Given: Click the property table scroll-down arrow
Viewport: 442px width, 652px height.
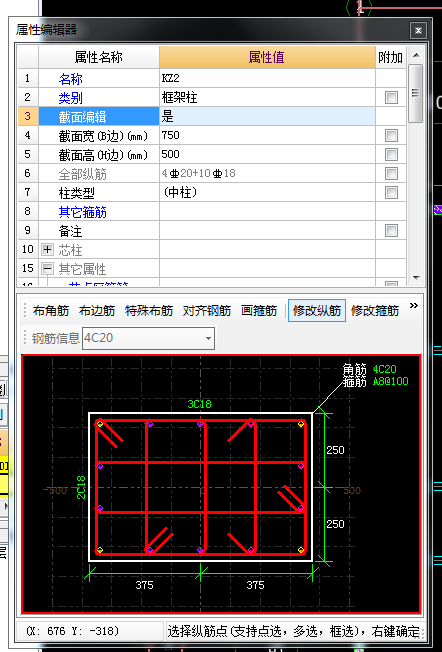Looking at the screenshot, I should click(416, 277).
